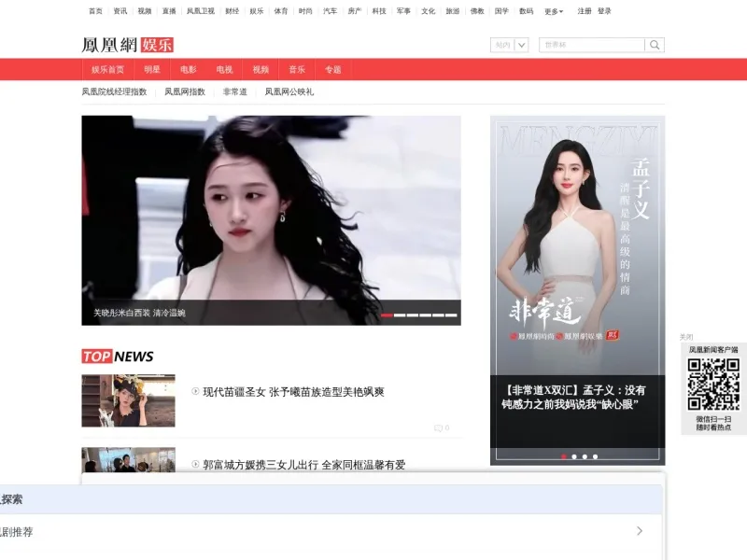Switch to the 视频 tab in red bar
Image resolution: width=747 pixels, height=560 pixels.
coord(261,69)
